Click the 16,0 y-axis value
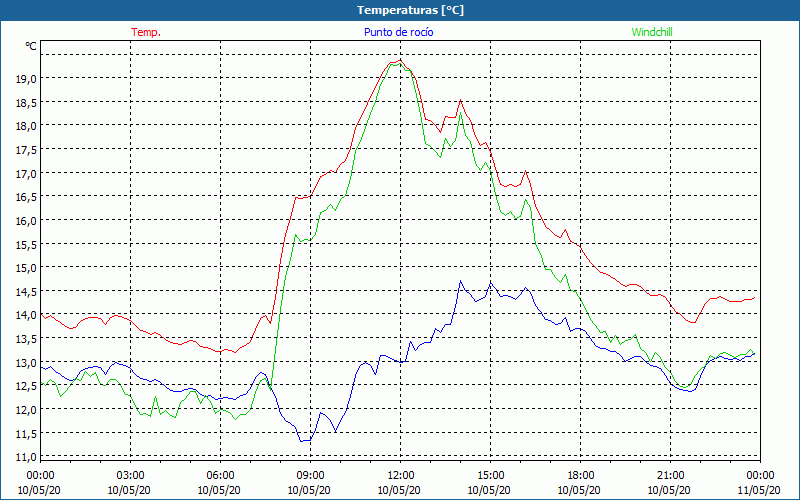Screen dimensions: 800x500 (27, 220)
